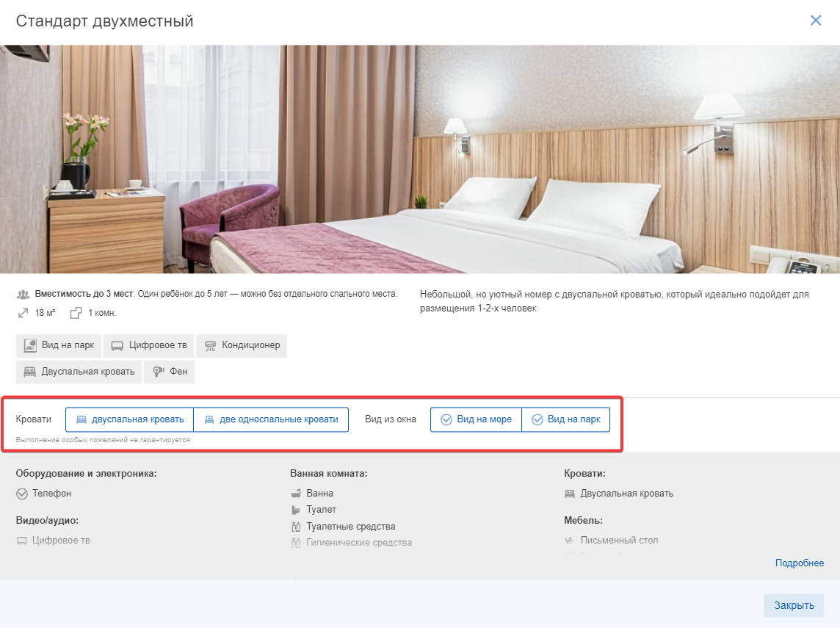
Task: Choose 'Вид на парк' window view
Action: 565,419
